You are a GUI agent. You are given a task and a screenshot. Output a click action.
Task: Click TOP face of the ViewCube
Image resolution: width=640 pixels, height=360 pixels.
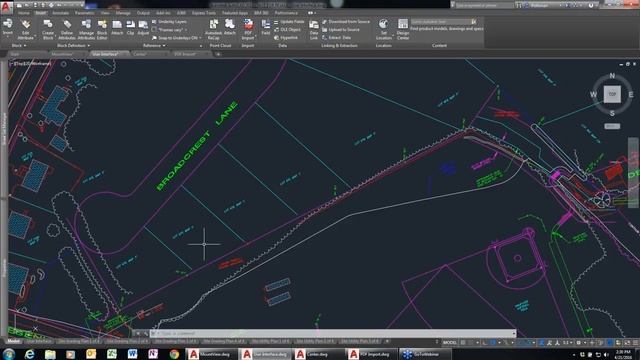point(612,94)
